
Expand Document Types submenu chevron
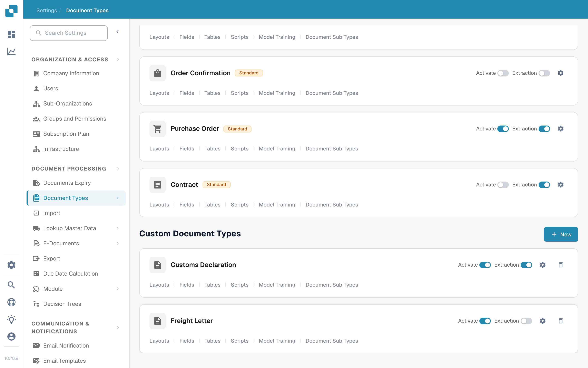tap(118, 198)
